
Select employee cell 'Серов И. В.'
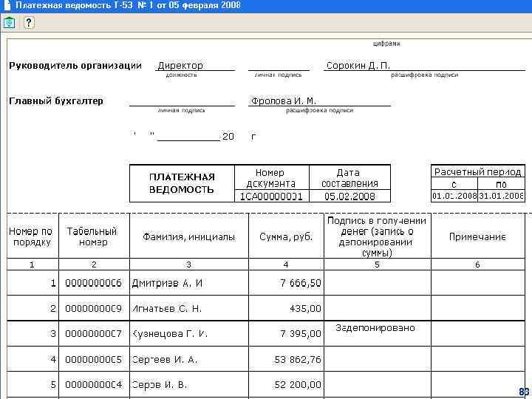[189, 384]
